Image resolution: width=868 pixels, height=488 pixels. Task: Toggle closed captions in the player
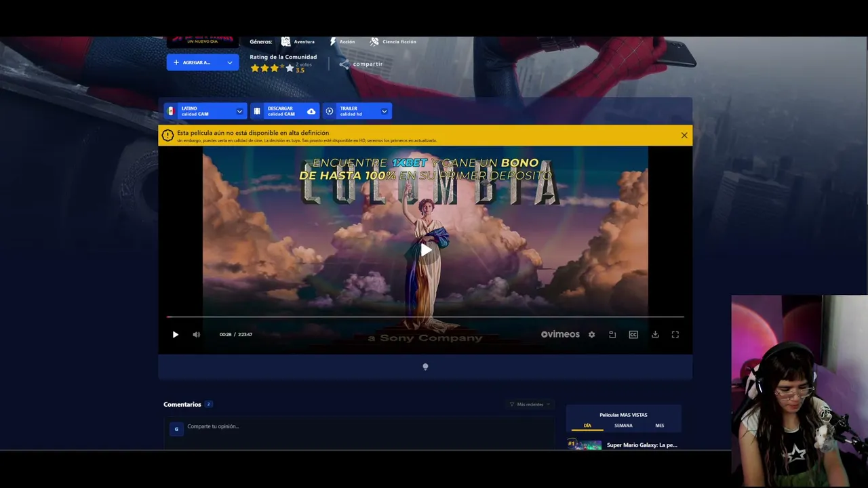(x=633, y=334)
